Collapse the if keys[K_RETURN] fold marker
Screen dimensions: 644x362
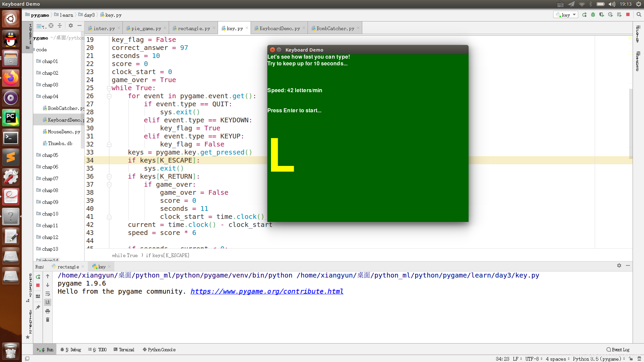[x=109, y=177]
